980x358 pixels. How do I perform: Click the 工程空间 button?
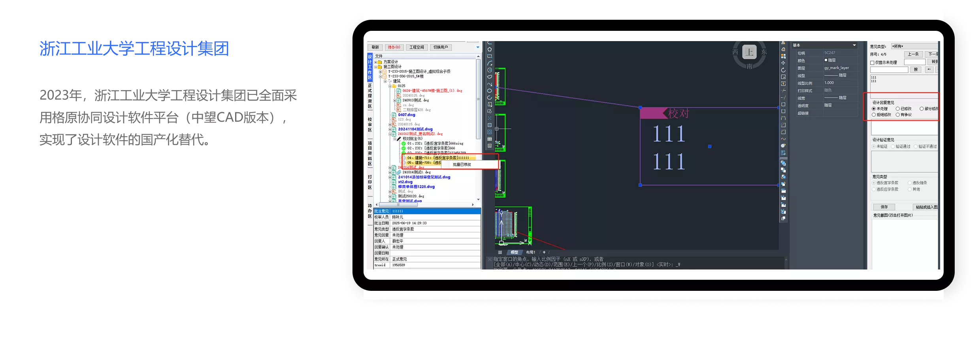pos(416,47)
